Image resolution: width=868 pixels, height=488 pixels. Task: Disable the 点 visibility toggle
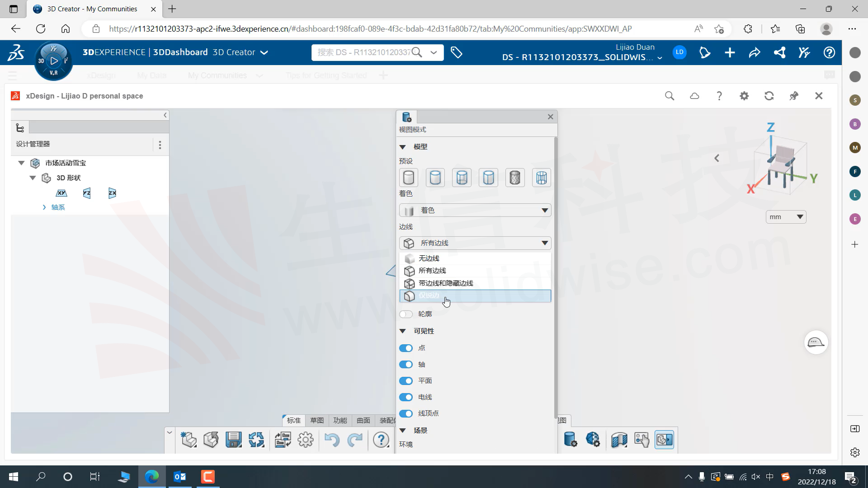coord(406,348)
